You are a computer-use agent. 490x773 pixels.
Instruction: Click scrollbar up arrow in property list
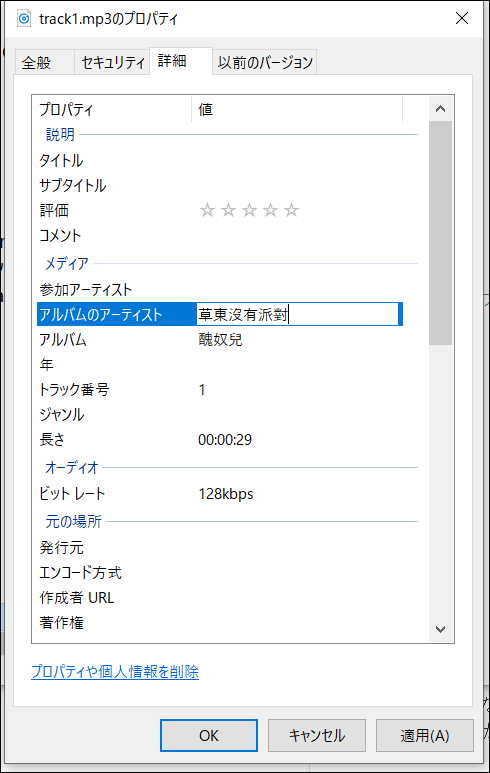(x=440, y=109)
